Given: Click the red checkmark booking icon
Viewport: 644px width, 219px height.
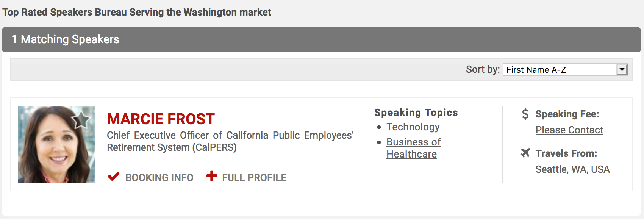Looking at the screenshot, I should (x=114, y=177).
